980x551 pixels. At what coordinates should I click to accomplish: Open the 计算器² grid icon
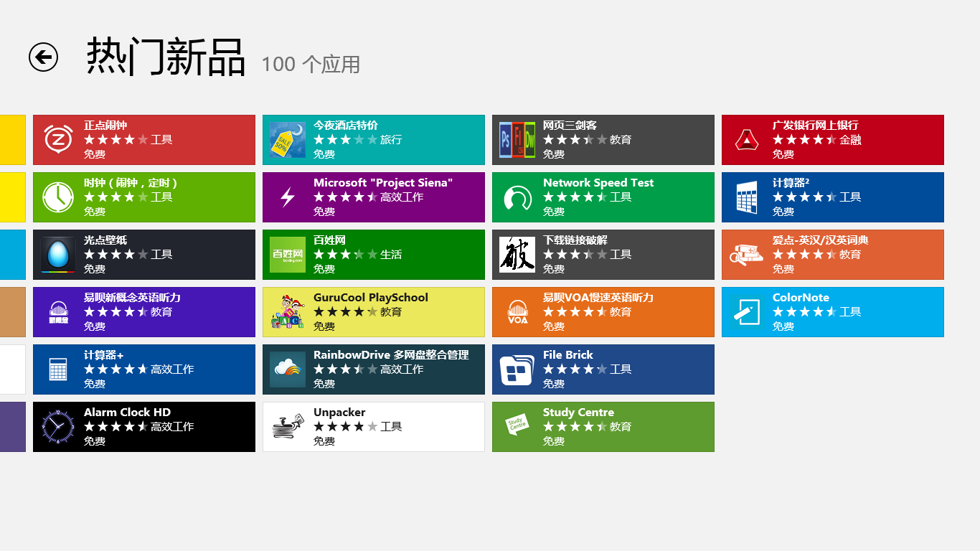[747, 197]
